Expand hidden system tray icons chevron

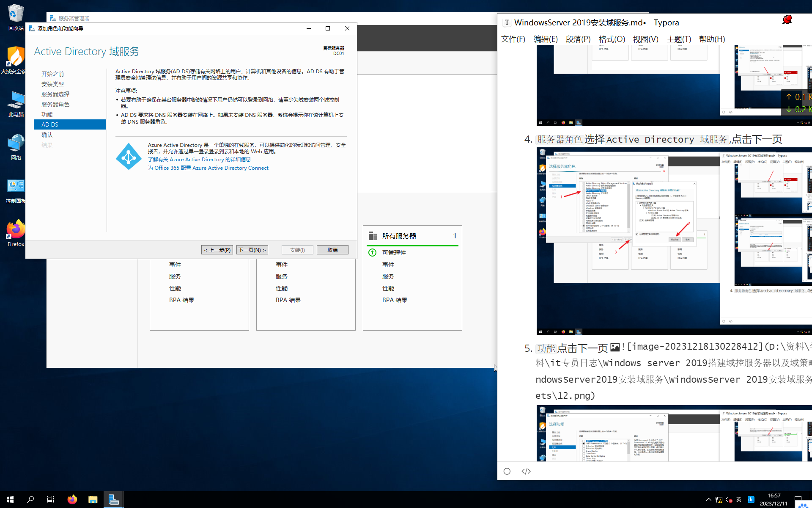pyautogui.click(x=709, y=500)
